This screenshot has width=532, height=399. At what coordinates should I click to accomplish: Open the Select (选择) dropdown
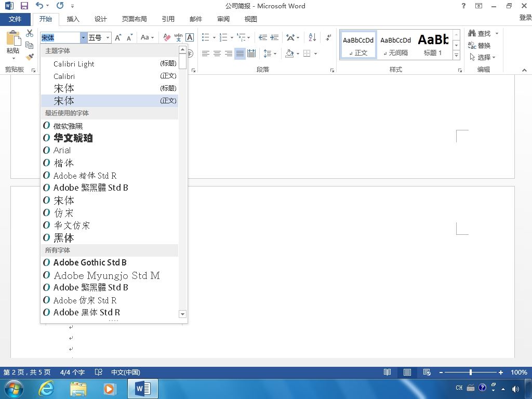[x=483, y=57]
